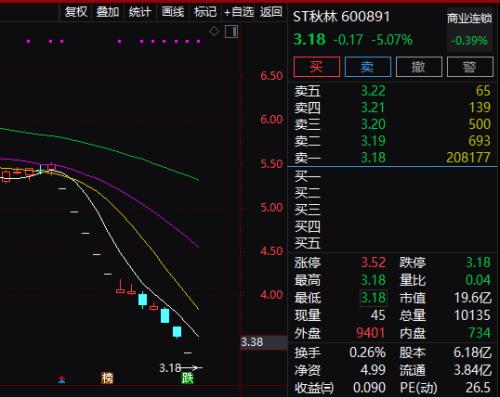Click the 内盘 value 734
The image size is (500, 397).
coord(480,333)
